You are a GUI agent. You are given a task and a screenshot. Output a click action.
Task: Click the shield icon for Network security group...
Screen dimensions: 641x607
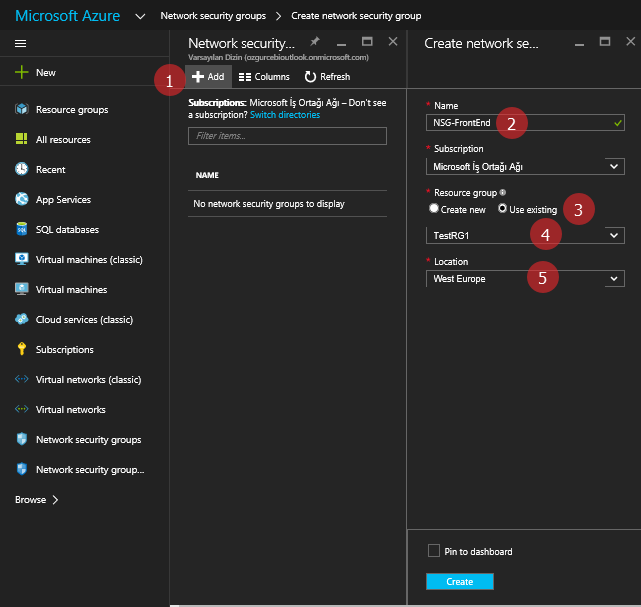22,469
